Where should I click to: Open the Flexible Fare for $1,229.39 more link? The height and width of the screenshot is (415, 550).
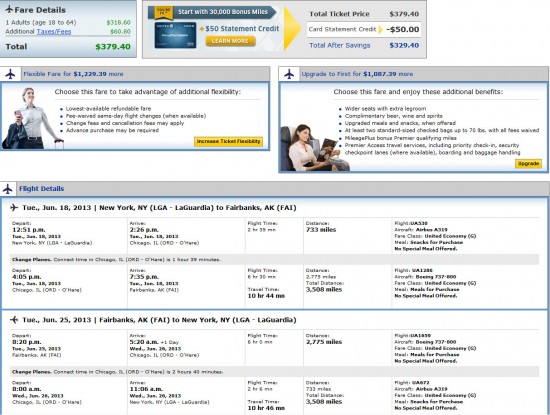pos(73,74)
